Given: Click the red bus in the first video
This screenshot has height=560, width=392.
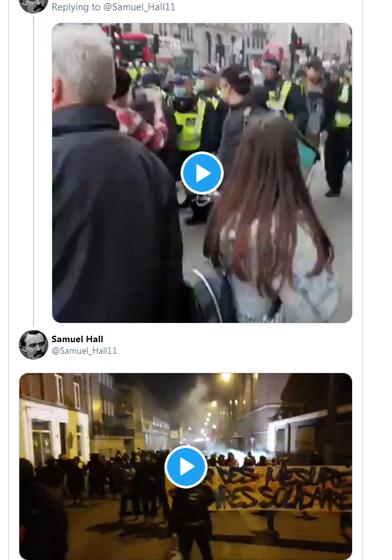Looking at the screenshot, I should pos(134,48).
